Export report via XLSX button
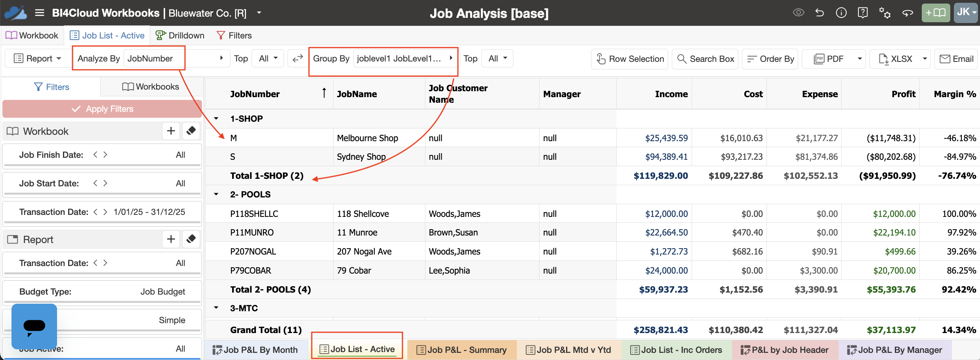 click(895, 59)
